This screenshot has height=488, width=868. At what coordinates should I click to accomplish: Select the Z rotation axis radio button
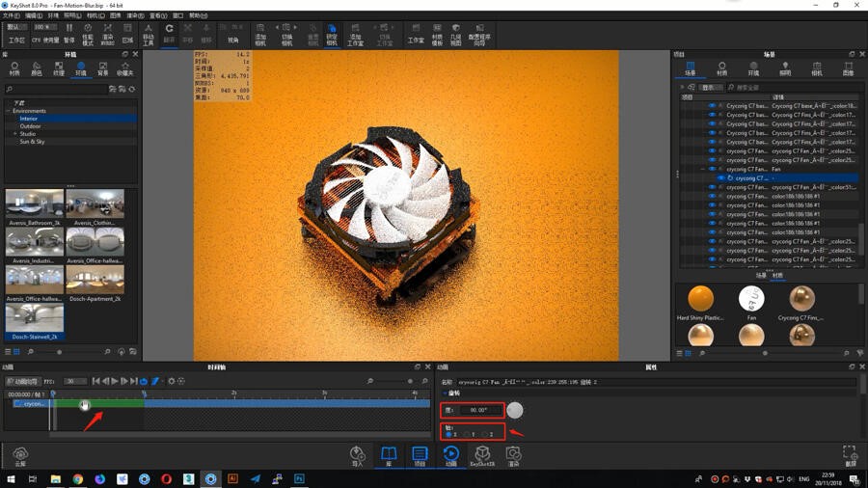pos(485,434)
